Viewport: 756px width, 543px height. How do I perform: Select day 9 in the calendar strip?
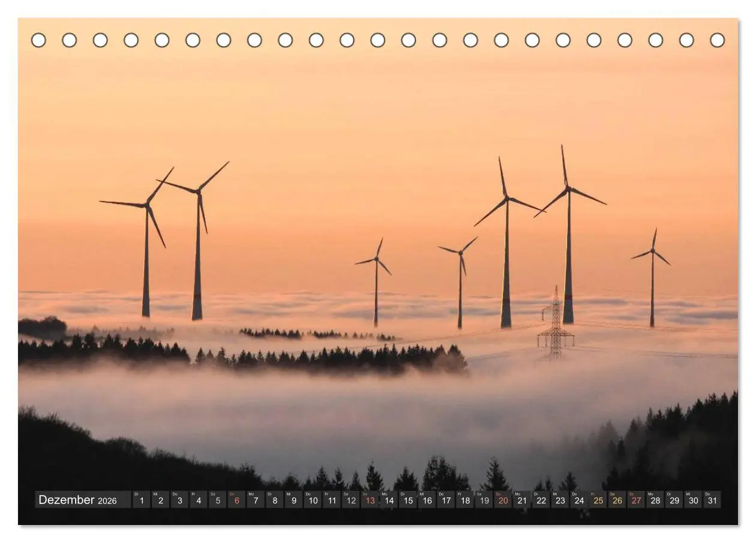(293, 500)
